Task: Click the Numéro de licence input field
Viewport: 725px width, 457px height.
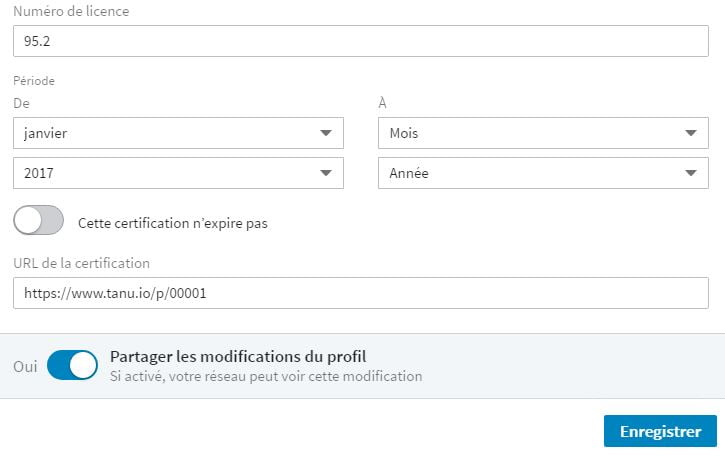Action: 360,41
